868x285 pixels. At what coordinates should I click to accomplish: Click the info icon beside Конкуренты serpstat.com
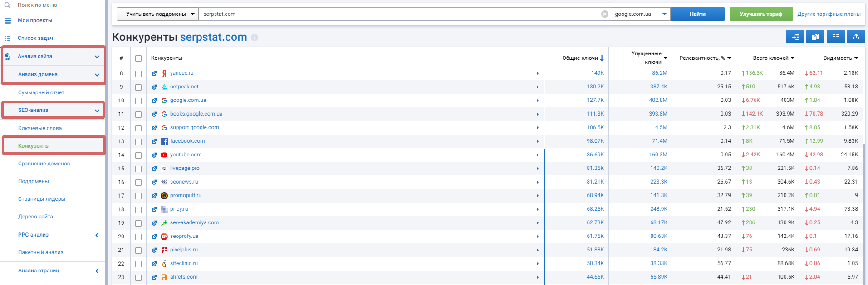[x=255, y=38]
